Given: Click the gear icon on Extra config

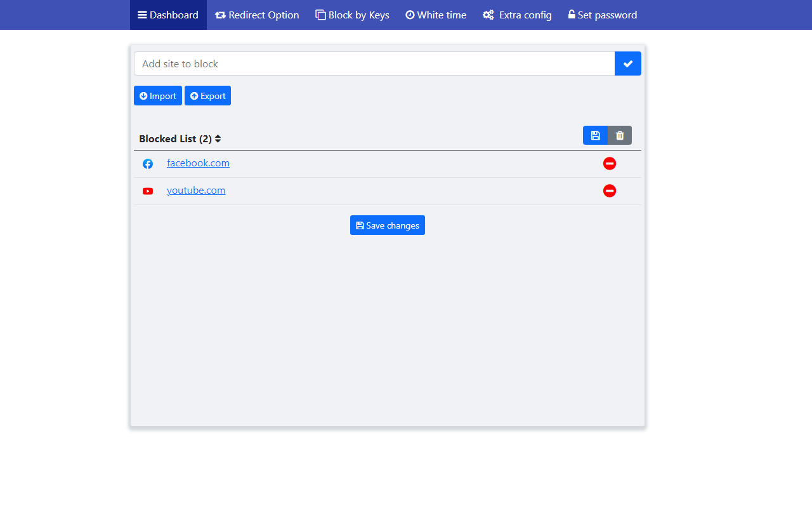Looking at the screenshot, I should [488, 14].
